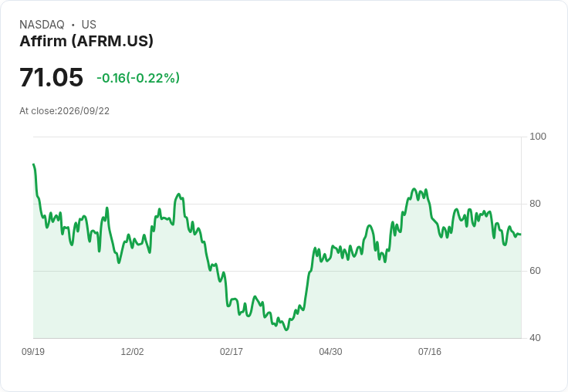Select the 71.05 current price
This screenshot has height=392, width=568.
pyautogui.click(x=51, y=77)
